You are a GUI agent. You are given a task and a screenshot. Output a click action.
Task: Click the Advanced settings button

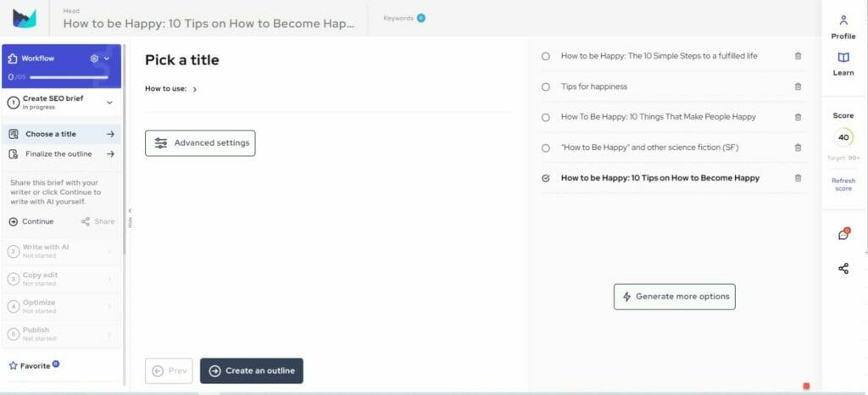[200, 143]
